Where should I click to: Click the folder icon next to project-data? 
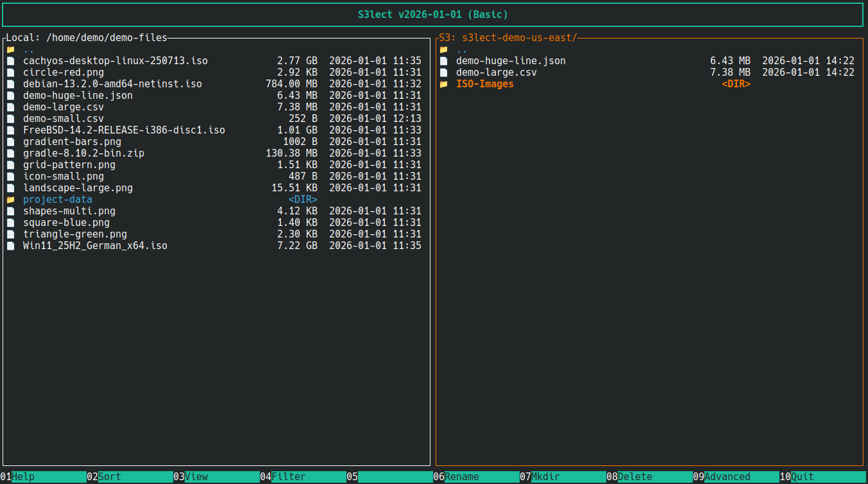(x=10, y=199)
